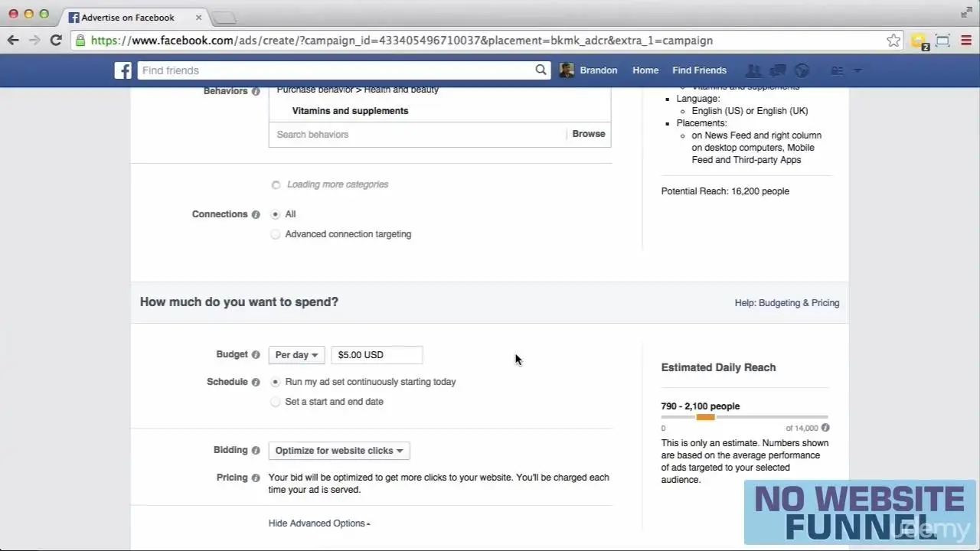Click the 790 - 2,100 people estimate
This screenshot has width=980, height=551.
click(701, 406)
